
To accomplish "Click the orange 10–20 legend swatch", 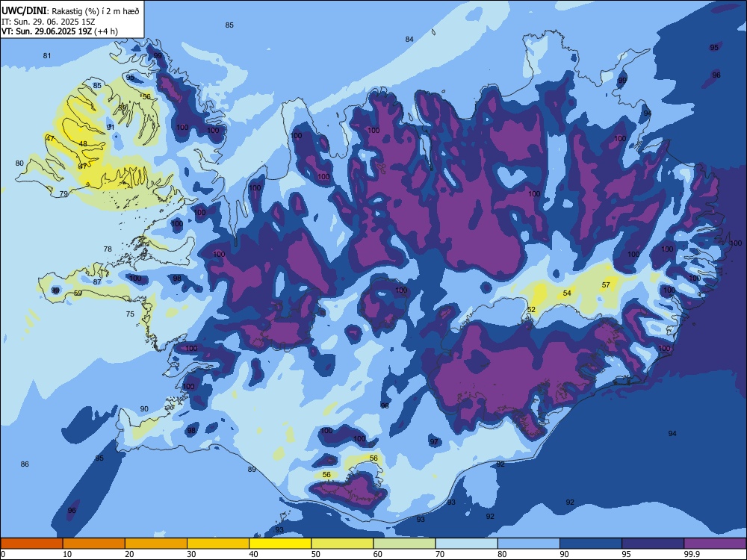I will point(94,544).
